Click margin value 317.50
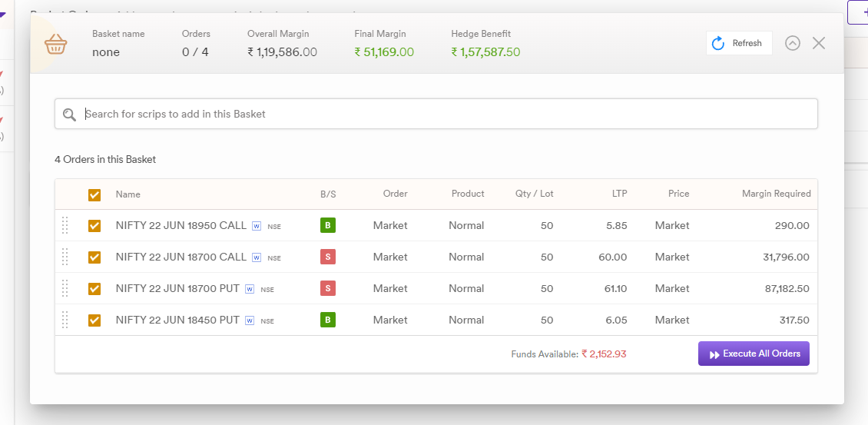The image size is (868, 425). coord(793,320)
